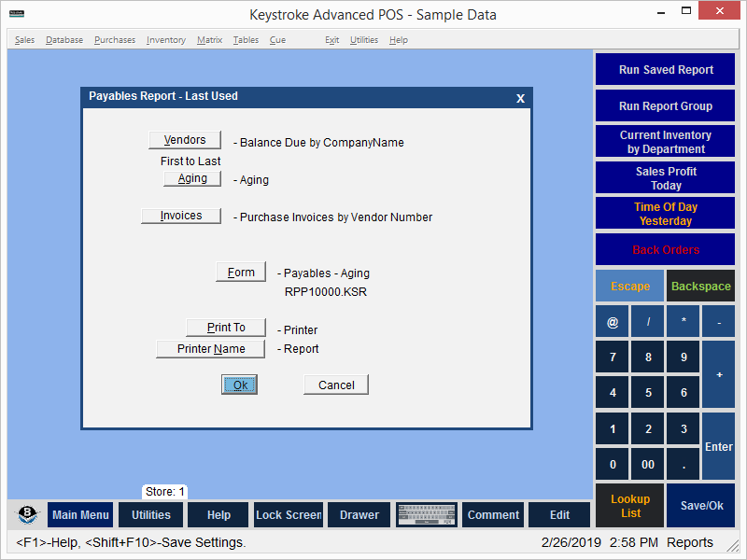
Task: Click the Utilities bottom toolbar button
Action: pyautogui.click(x=150, y=515)
